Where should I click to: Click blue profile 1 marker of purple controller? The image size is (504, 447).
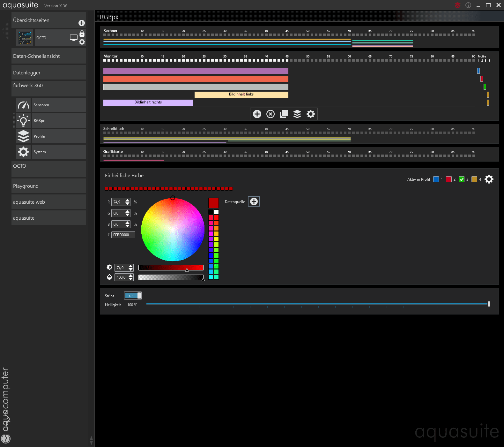point(478,71)
